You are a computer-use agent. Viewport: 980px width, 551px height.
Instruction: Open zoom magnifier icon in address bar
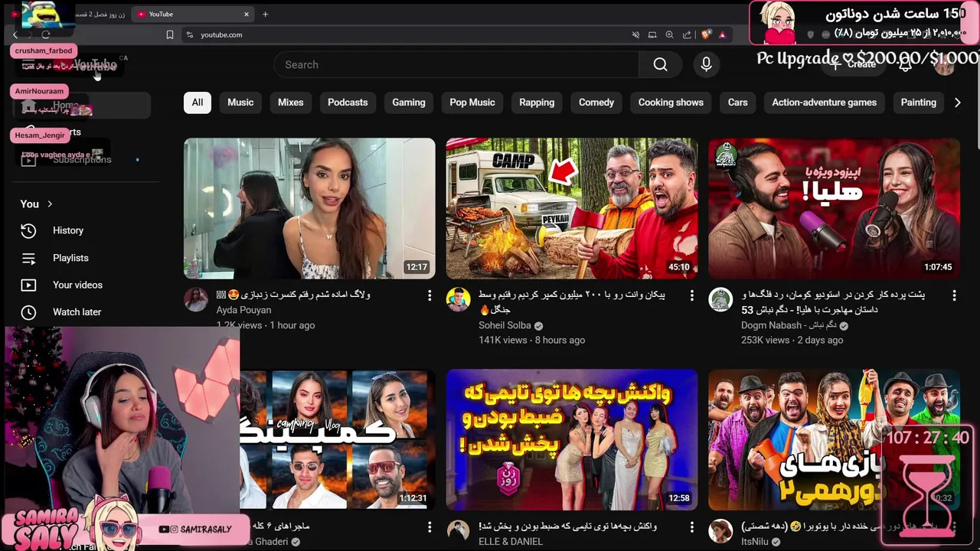click(669, 34)
